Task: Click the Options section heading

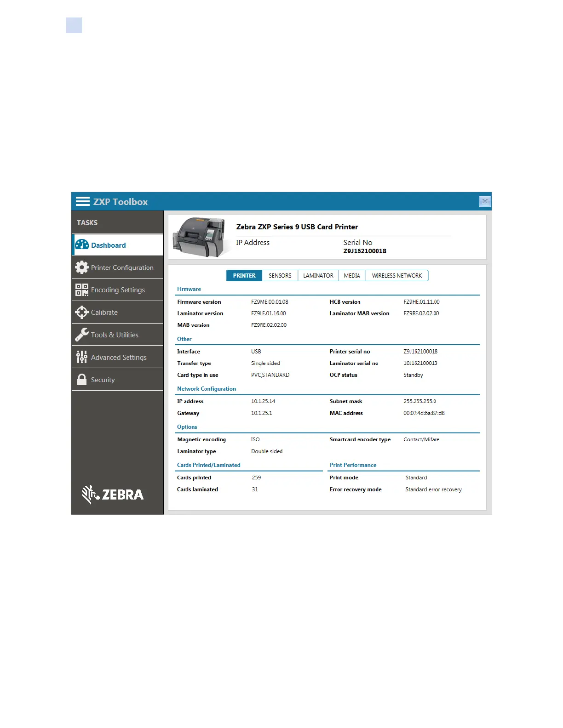Action: tap(187, 427)
